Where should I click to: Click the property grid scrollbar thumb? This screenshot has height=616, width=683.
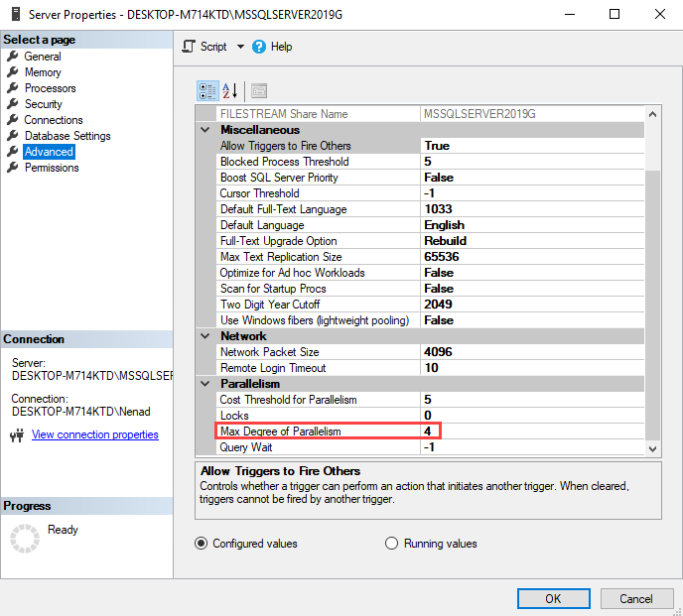[x=652, y=305]
